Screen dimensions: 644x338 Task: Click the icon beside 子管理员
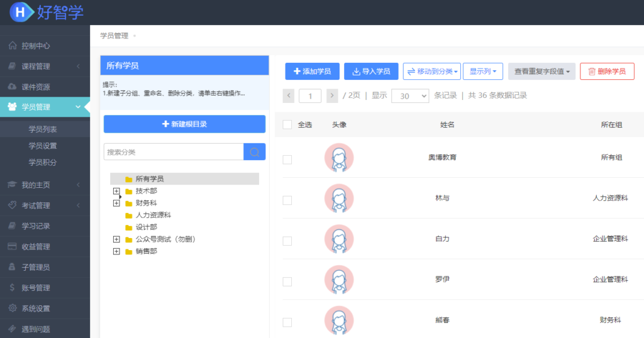point(13,266)
